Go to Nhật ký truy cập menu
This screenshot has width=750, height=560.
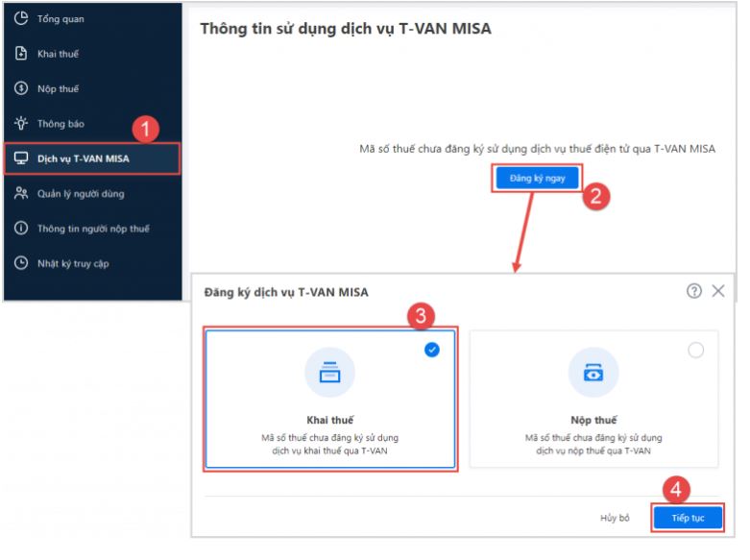pyautogui.click(x=73, y=263)
